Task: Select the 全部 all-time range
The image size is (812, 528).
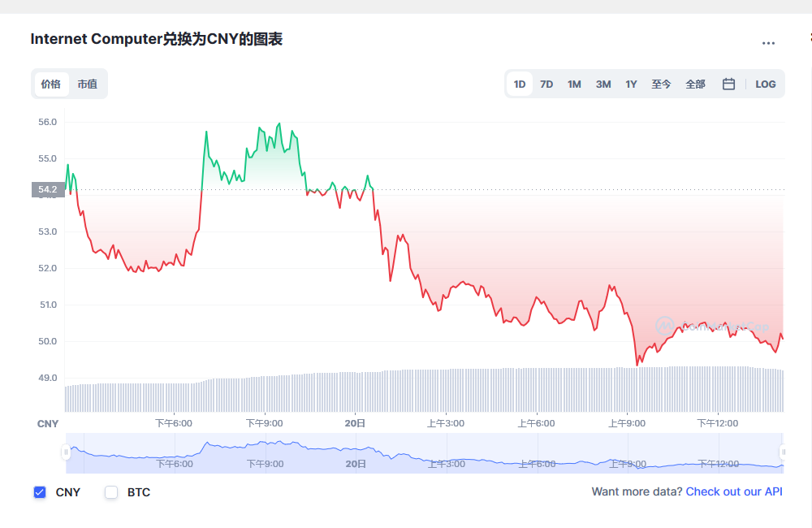Action: [x=696, y=84]
